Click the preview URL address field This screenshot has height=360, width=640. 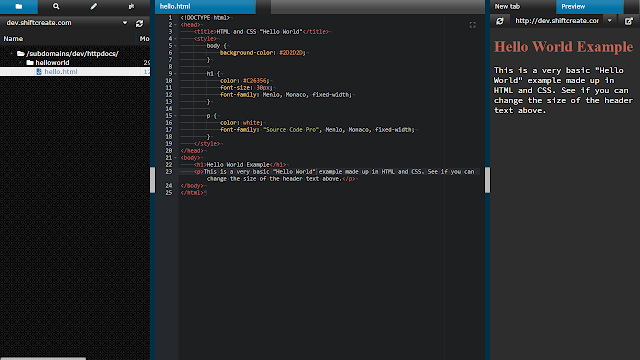pos(557,20)
